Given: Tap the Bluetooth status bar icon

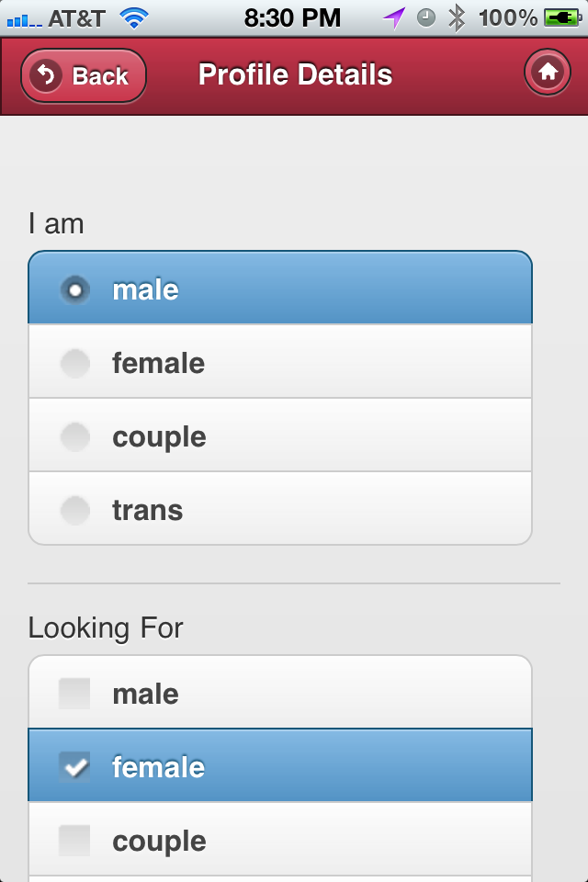Looking at the screenshot, I should 456,17.
